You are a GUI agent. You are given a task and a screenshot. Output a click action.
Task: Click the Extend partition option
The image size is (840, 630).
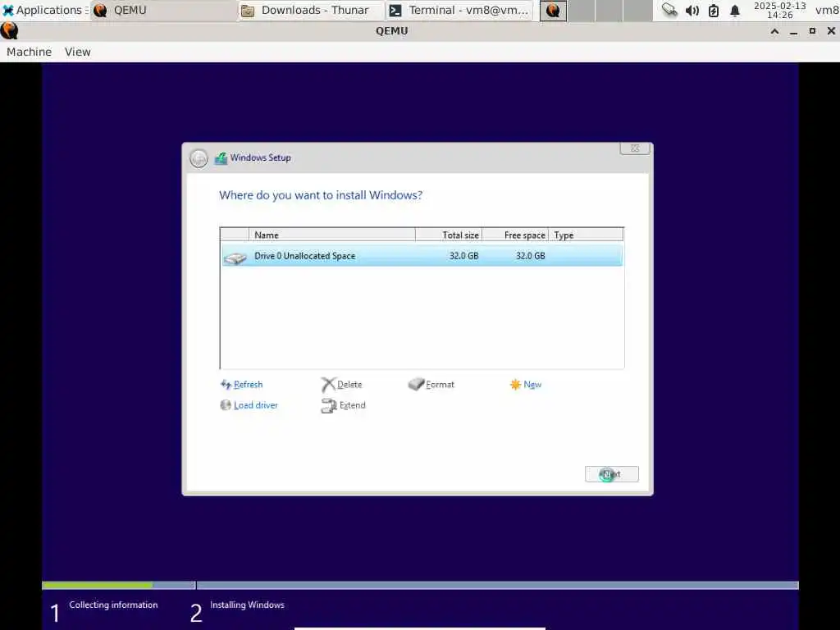(x=353, y=405)
